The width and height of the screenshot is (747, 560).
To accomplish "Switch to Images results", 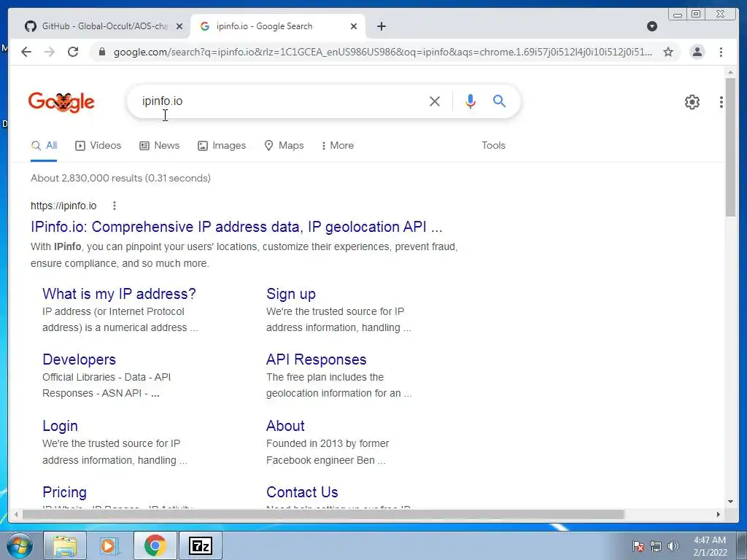I will pos(222,146).
